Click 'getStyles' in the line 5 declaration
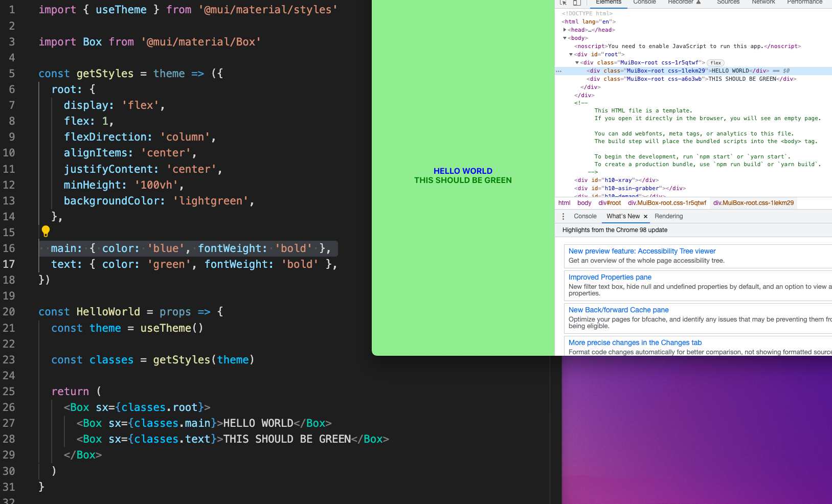This screenshot has width=832, height=504. click(x=105, y=74)
